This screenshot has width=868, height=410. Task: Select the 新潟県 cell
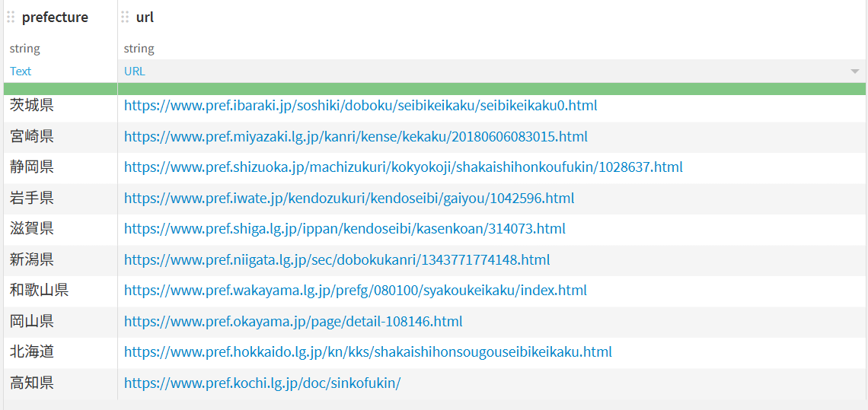[x=60, y=259]
